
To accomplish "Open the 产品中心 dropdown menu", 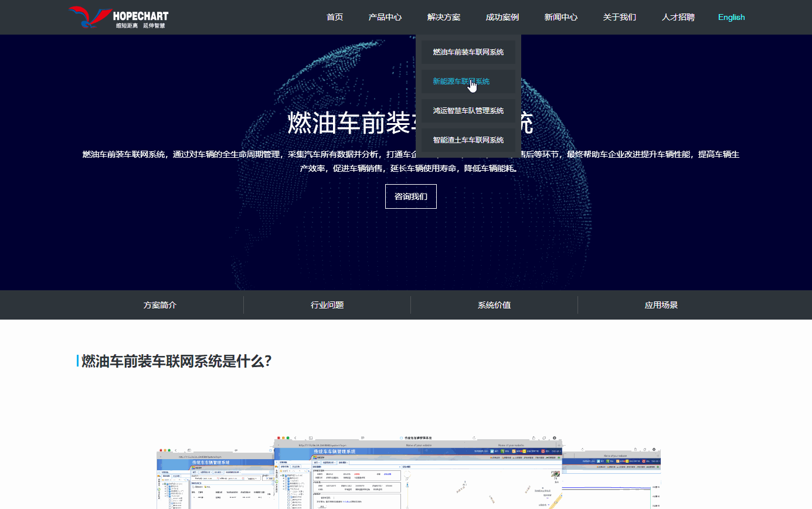I will [385, 17].
